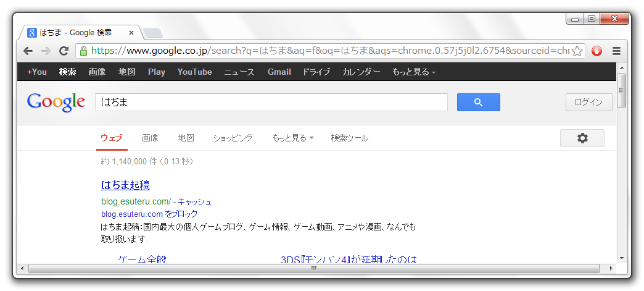Click the browser address bar URL

click(329, 51)
